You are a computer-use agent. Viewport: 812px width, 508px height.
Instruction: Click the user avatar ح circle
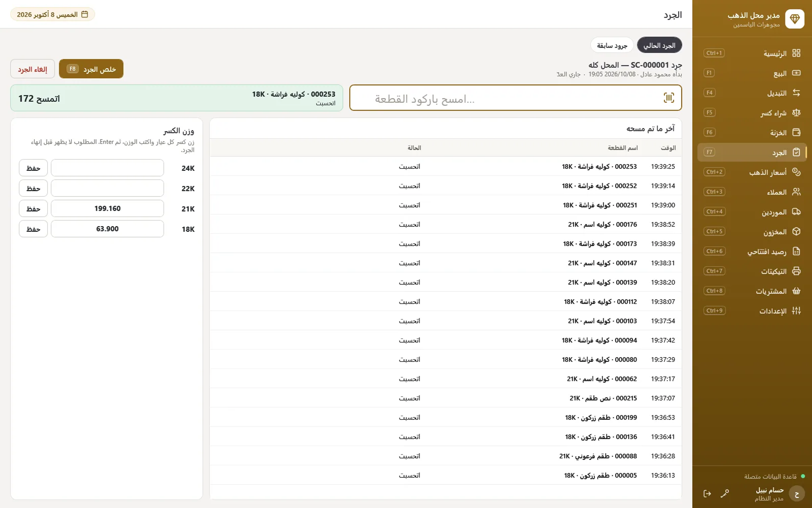[x=797, y=494]
